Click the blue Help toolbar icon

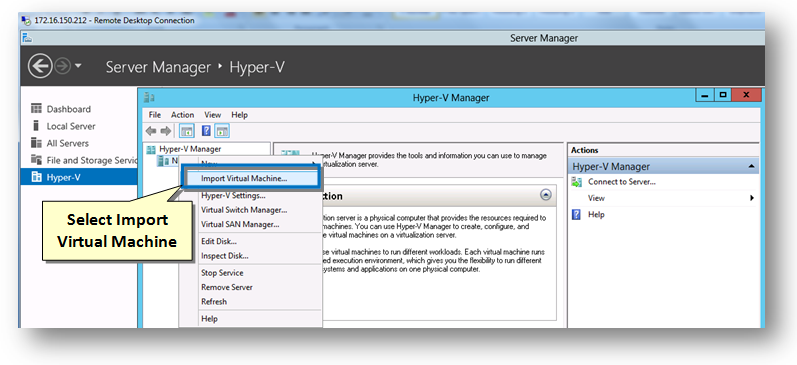coord(206,131)
